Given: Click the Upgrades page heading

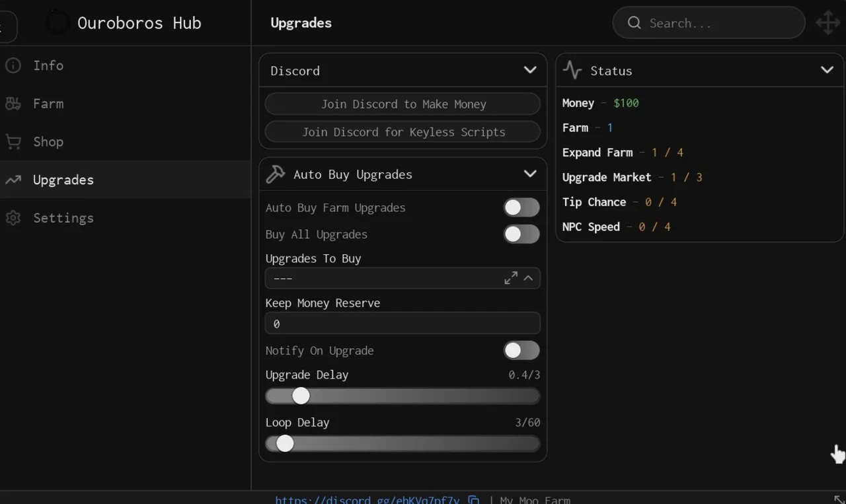Looking at the screenshot, I should (x=301, y=23).
